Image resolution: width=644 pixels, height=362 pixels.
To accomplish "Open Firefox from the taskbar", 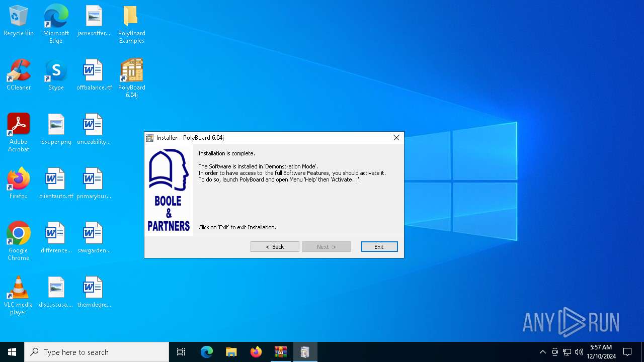I will pos(256,352).
